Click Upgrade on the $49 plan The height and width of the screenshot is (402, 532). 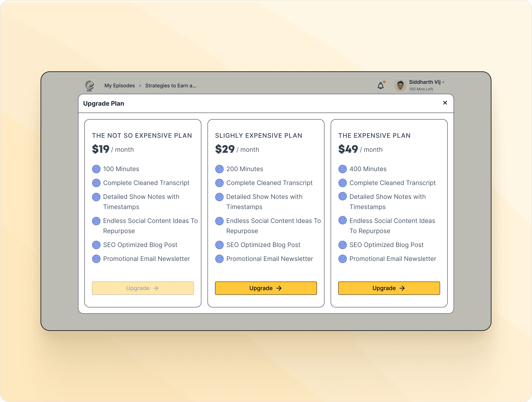click(389, 288)
